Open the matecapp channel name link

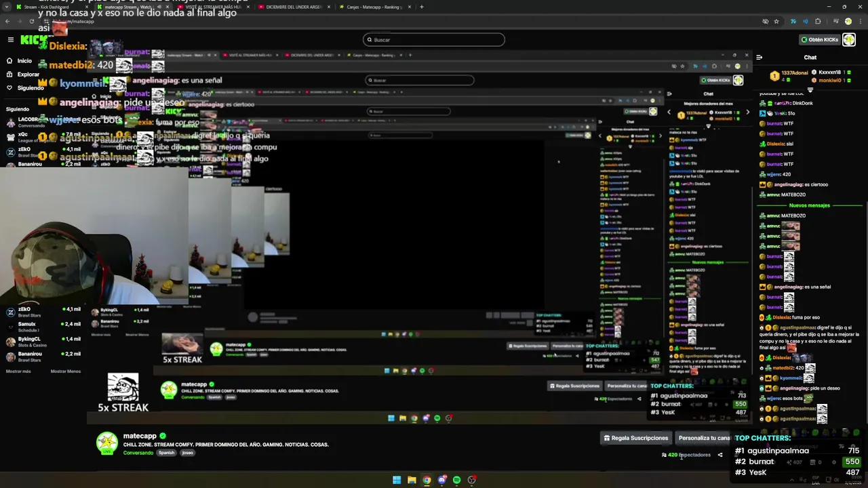tap(140, 436)
